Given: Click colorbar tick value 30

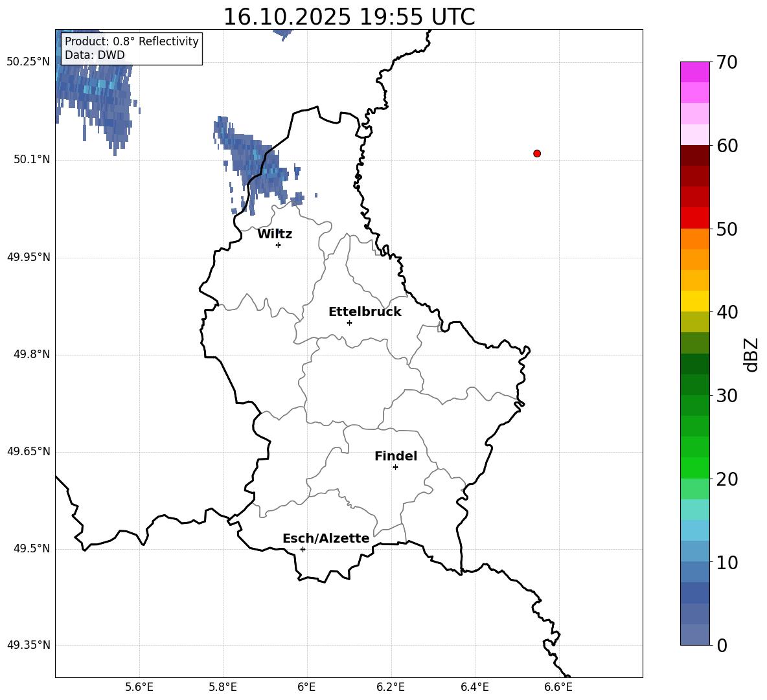Looking at the screenshot, I should coord(727,396).
